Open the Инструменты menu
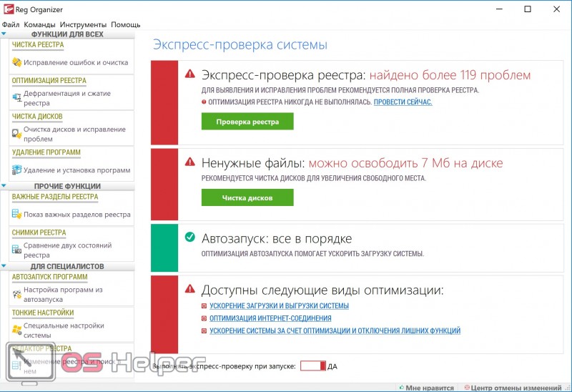The height and width of the screenshot is (392, 572). click(x=83, y=24)
